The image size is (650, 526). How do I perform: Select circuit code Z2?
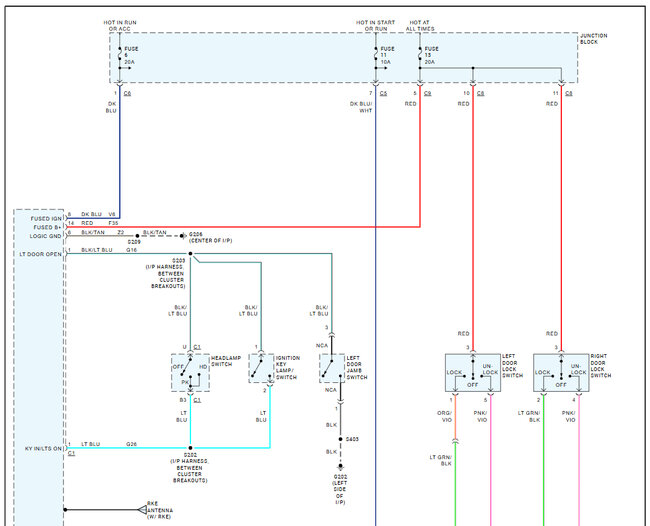(x=120, y=232)
